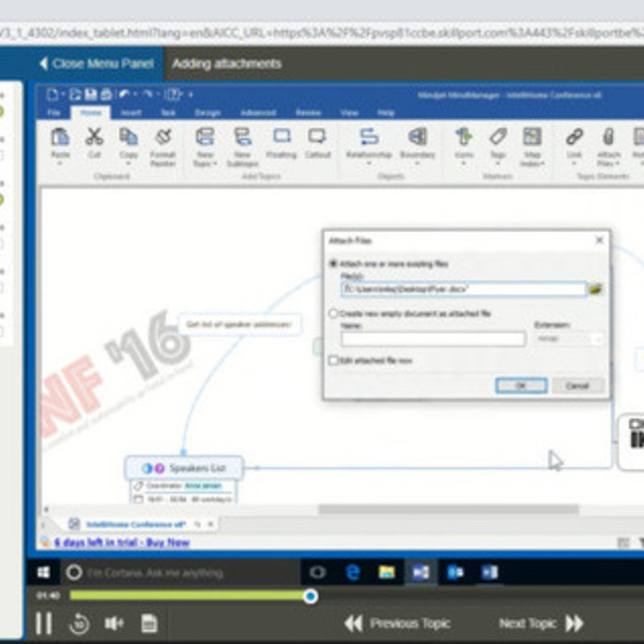The image size is (644, 644).
Task: Click the Paste icon in ribbon
Action: point(60,137)
